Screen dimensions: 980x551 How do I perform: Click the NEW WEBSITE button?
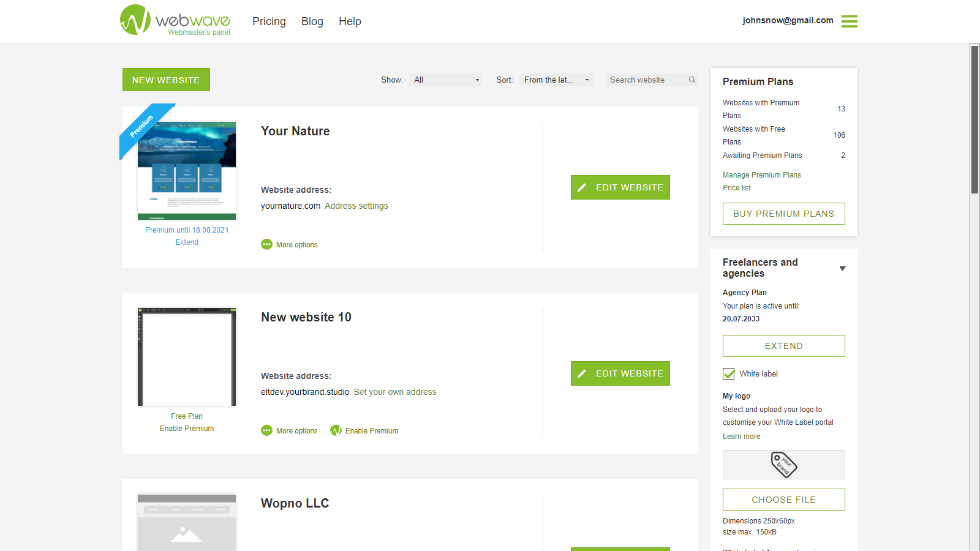[166, 80]
